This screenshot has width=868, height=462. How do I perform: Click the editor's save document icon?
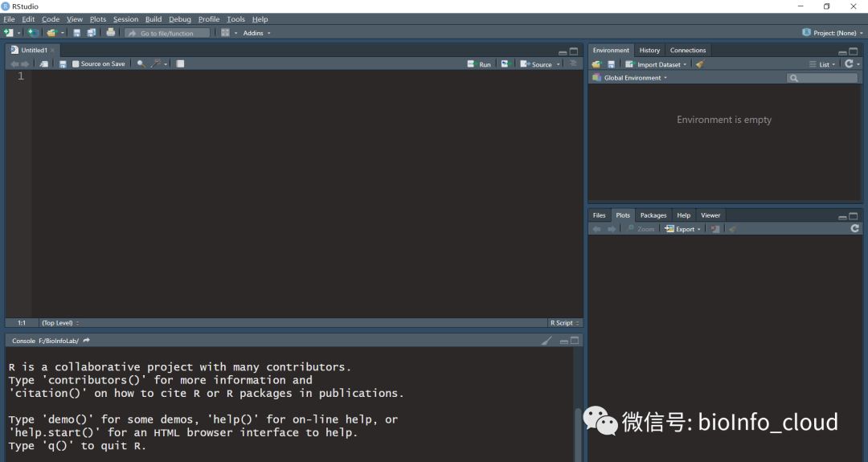click(x=63, y=64)
